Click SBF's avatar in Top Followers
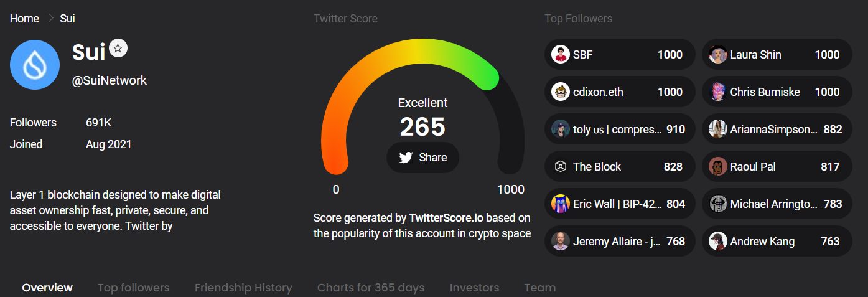 561,55
